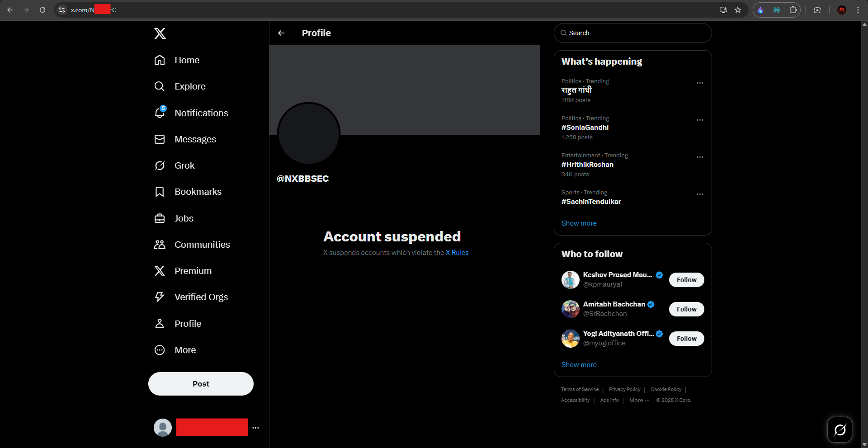The width and height of the screenshot is (868, 448).
Task: Open the Chrome profile avatar
Action: [x=842, y=10]
